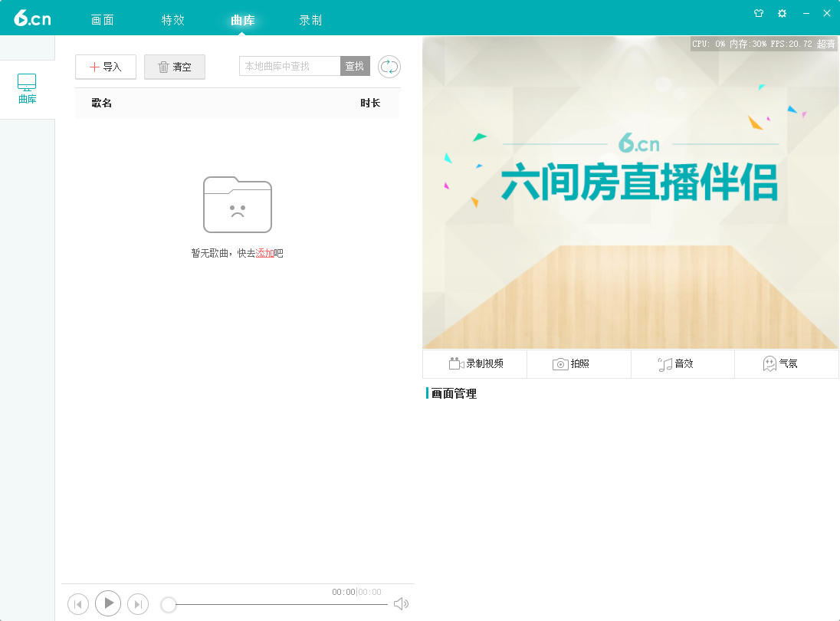Minimize the 6.cn window
840x621 pixels.
click(x=806, y=13)
